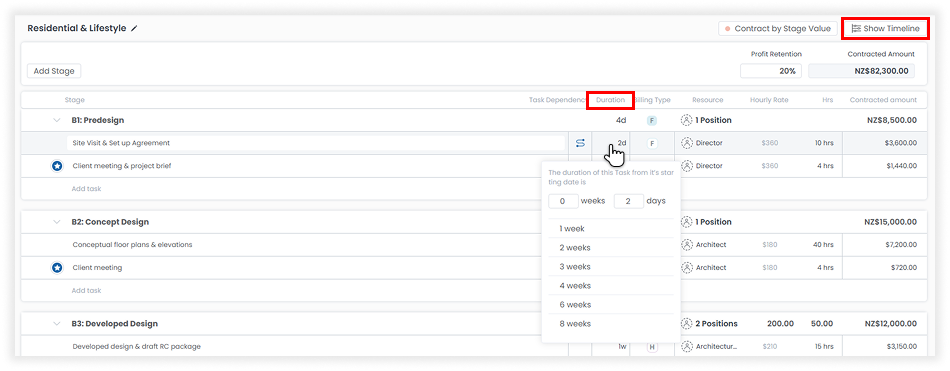The width and height of the screenshot is (950, 371).
Task: Click the Contract by Stage Value button
Action: [778, 28]
